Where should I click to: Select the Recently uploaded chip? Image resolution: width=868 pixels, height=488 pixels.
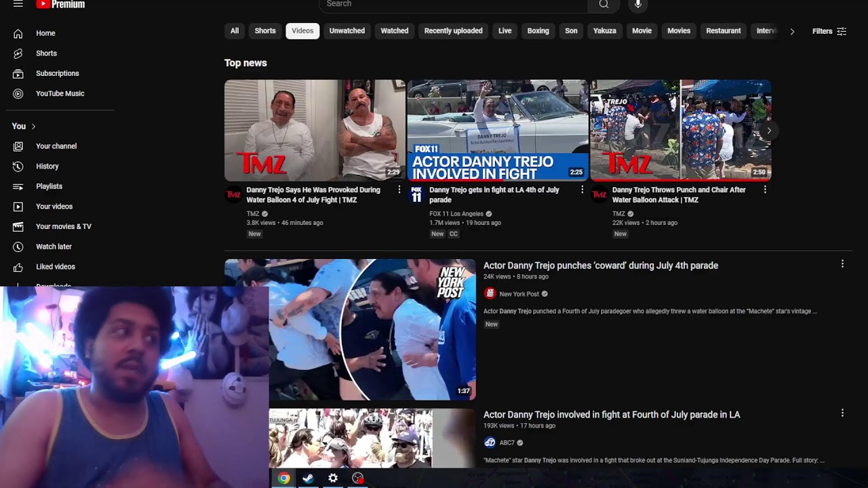(x=454, y=31)
